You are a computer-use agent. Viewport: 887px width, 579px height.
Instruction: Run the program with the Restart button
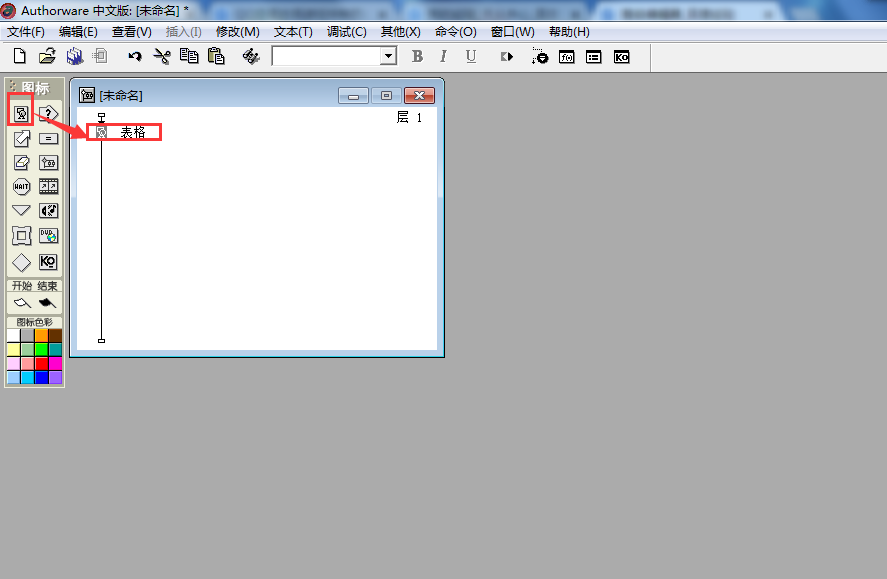coord(507,57)
